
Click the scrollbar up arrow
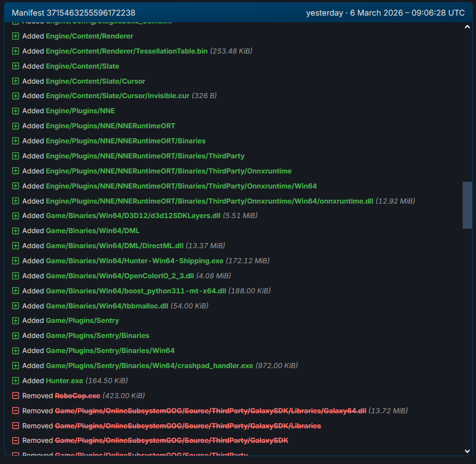coord(467,27)
